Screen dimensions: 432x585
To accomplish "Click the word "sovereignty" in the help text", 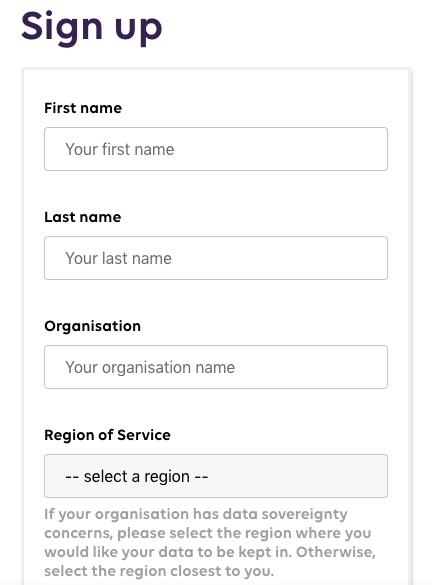I will click(304, 515).
